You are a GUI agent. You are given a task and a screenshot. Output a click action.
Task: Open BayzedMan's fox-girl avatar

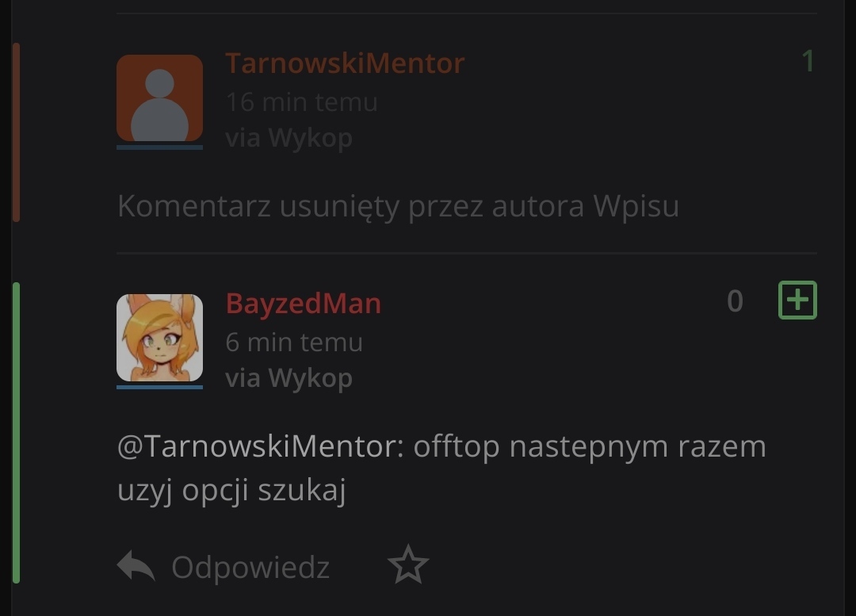[159, 338]
